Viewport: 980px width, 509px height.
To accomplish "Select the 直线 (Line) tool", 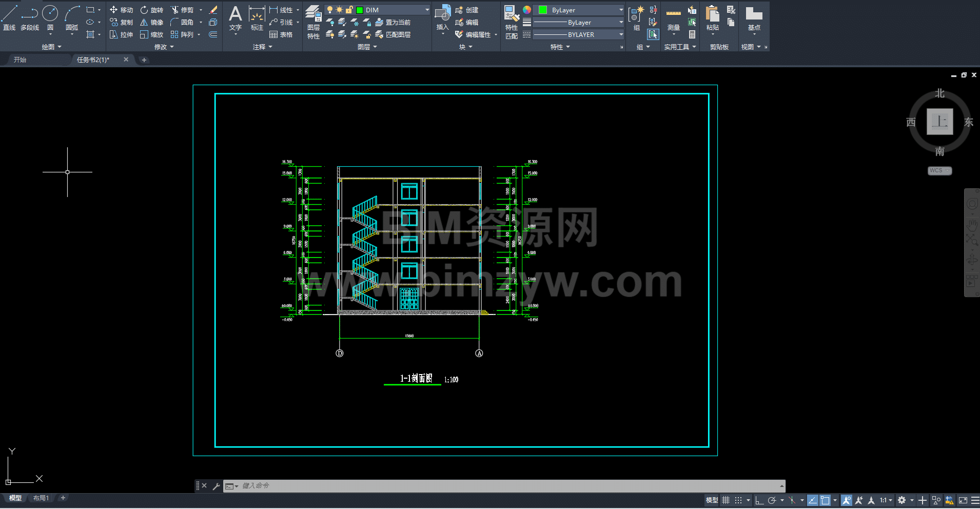I will [x=9, y=17].
